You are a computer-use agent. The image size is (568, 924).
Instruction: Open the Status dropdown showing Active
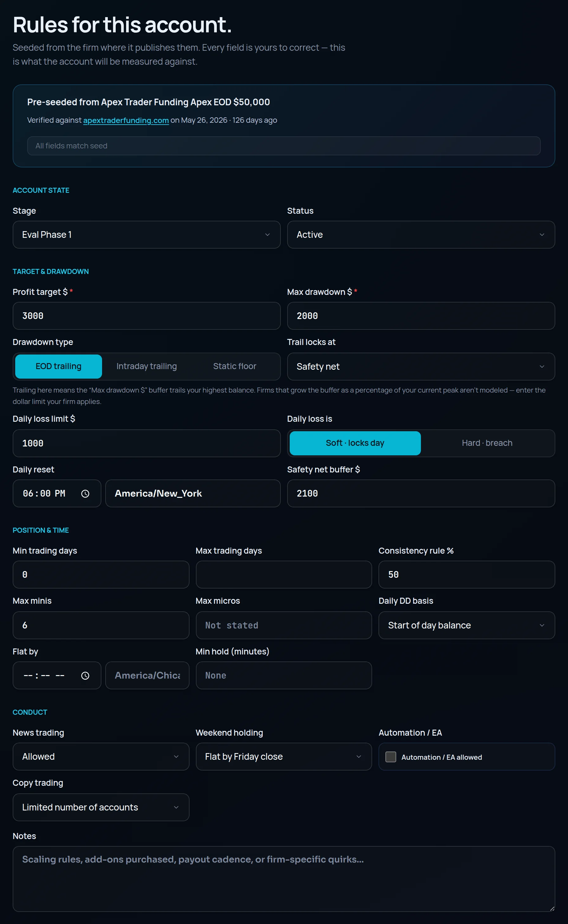pos(421,234)
